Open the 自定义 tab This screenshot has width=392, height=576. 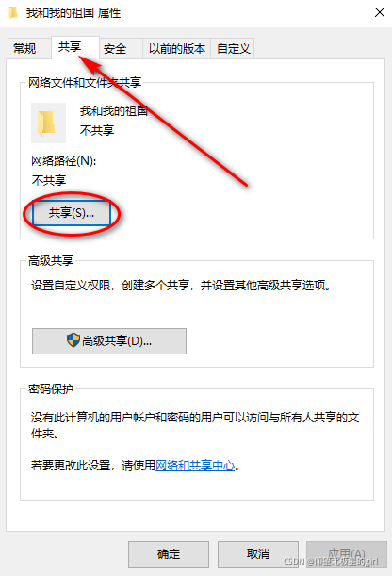click(233, 48)
